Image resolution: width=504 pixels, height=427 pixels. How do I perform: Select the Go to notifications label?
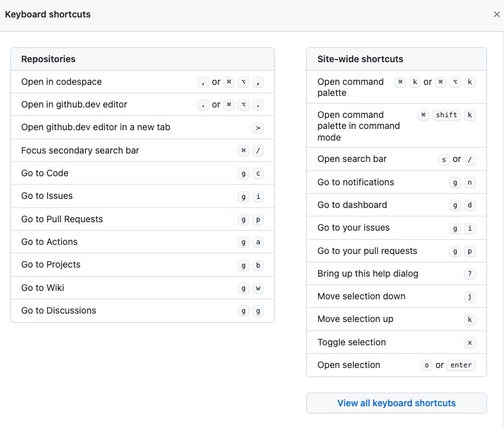(x=355, y=182)
